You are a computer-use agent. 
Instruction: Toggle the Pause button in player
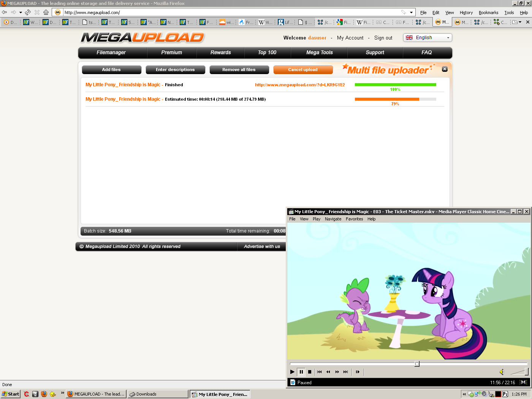[x=301, y=372]
